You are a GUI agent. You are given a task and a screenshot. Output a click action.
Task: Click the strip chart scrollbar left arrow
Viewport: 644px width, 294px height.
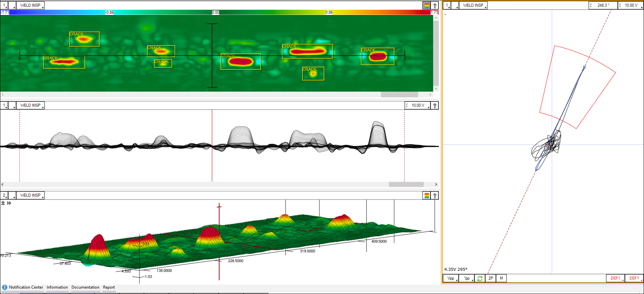[x=3, y=184]
